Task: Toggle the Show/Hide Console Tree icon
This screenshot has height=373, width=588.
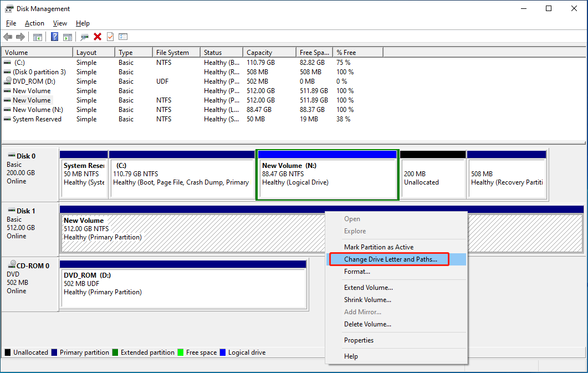Action: click(37, 37)
